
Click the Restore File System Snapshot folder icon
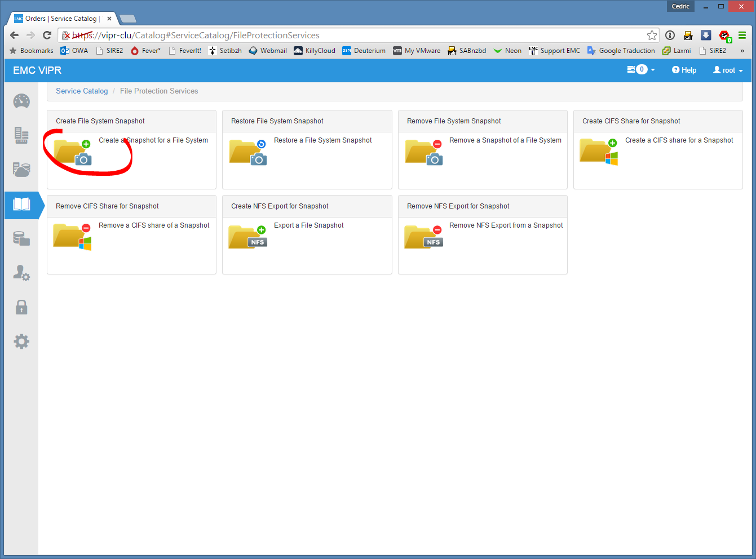click(x=248, y=152)
